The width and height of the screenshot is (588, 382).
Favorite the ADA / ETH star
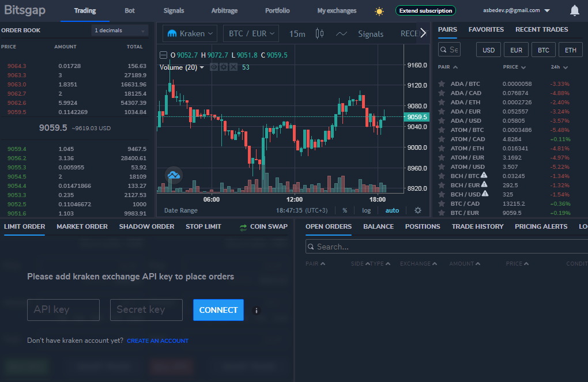click(442, 103)
